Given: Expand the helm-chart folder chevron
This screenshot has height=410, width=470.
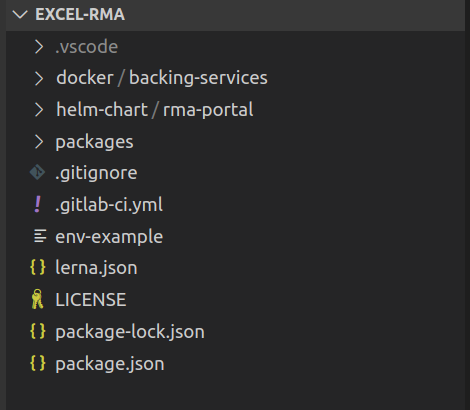Looking at the screenshot, I should pos(39,110).
